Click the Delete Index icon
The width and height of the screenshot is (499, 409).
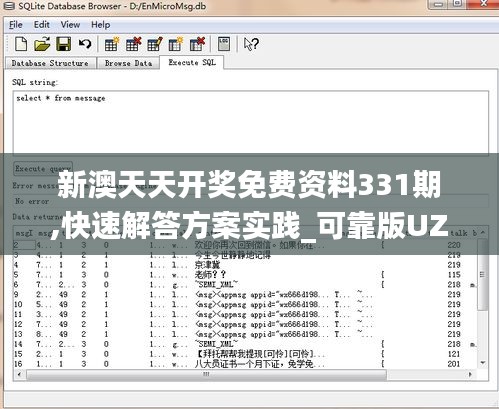(197, 44)
